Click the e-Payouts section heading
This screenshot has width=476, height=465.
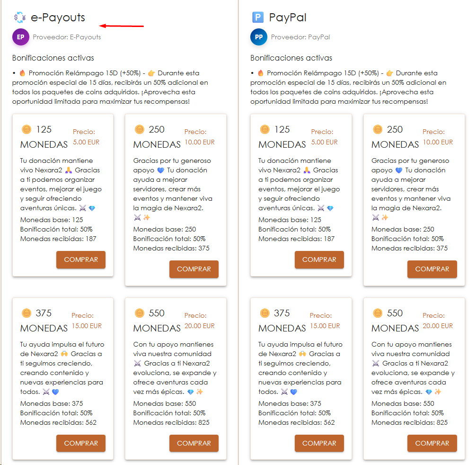click(58, 18)
